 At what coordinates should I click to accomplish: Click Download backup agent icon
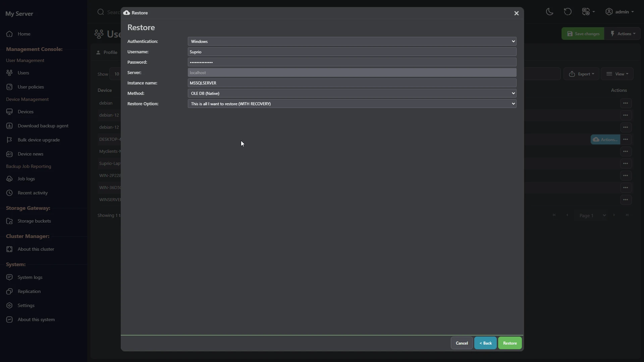coord(9,126)
